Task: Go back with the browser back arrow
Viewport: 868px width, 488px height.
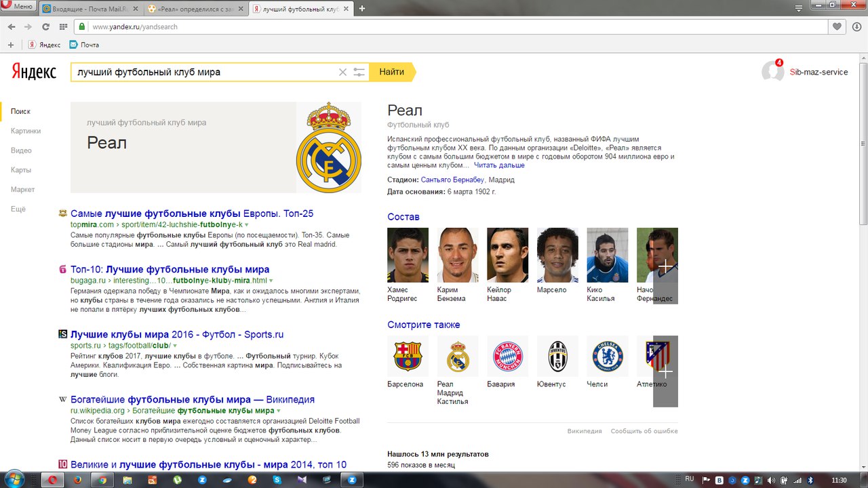Action: point(12,26)
